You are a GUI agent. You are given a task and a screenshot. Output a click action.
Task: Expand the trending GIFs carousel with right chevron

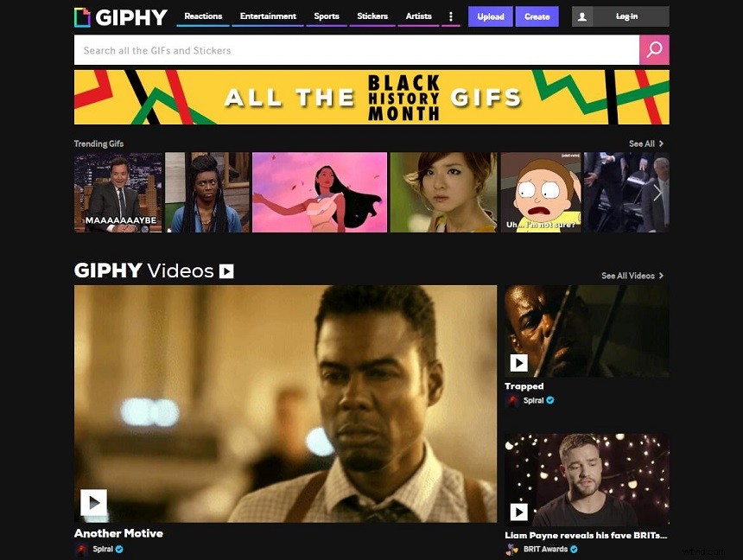click(658, 193)
